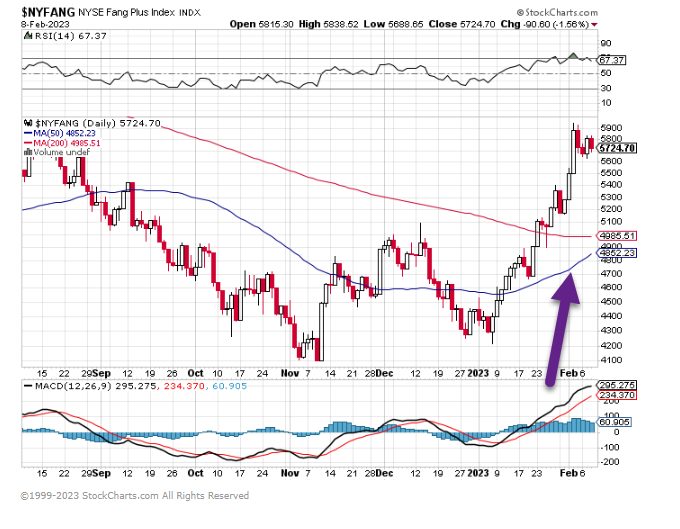This screenshot has height=529, width=680.
Task: Click the 30 level on the RSI axis
Action: [x=606, y=88]
